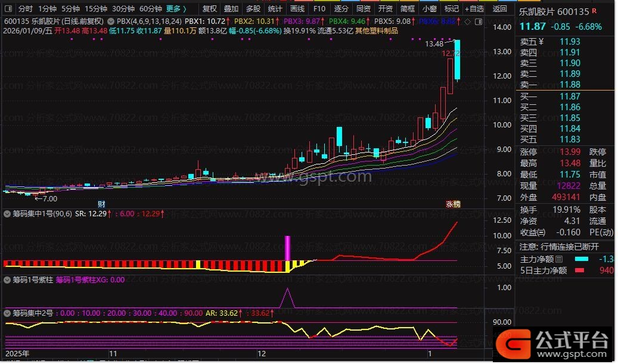The image size is (618, 364).
Task: Switch to the 分时 intraday tab
Action: [x=25, y=9]
